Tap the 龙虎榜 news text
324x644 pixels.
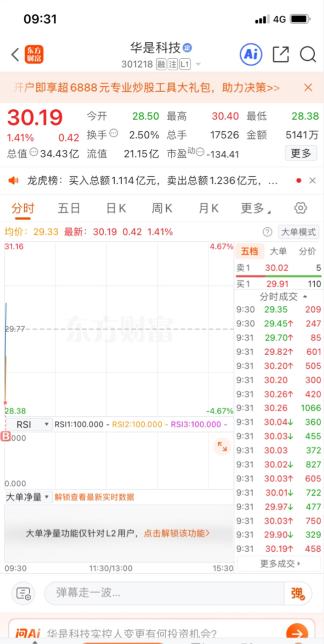point(153,181)
